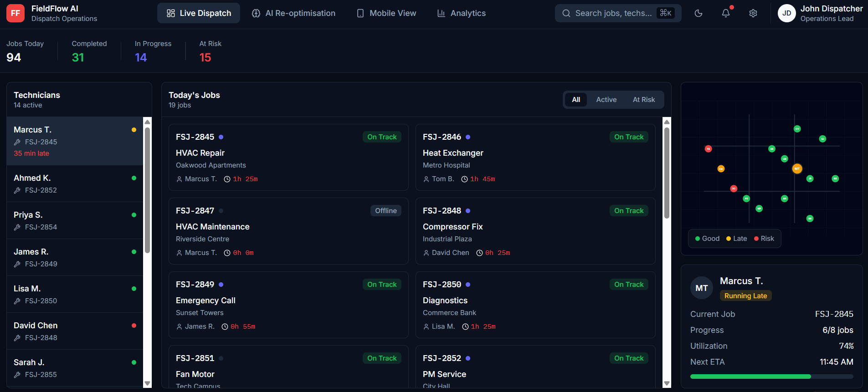Click the MT avatar in technician details

click(702, 288)
